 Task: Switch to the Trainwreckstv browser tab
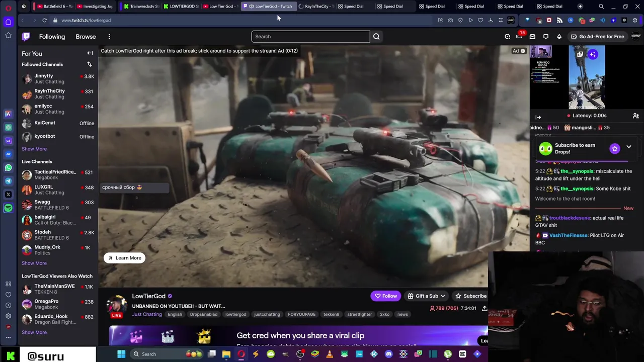point(141,7)
